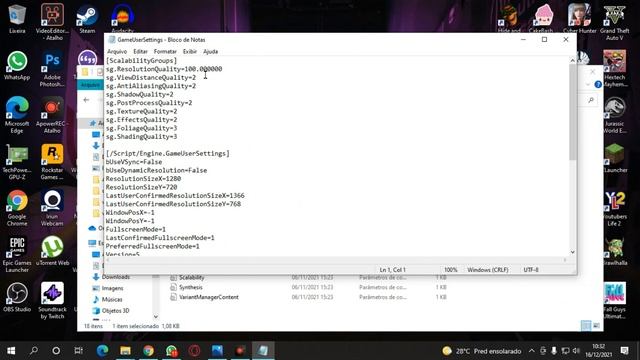
Task: Open Iriun Webcam desktop icon
Action: pyautogui.click(x=52, y=208)
